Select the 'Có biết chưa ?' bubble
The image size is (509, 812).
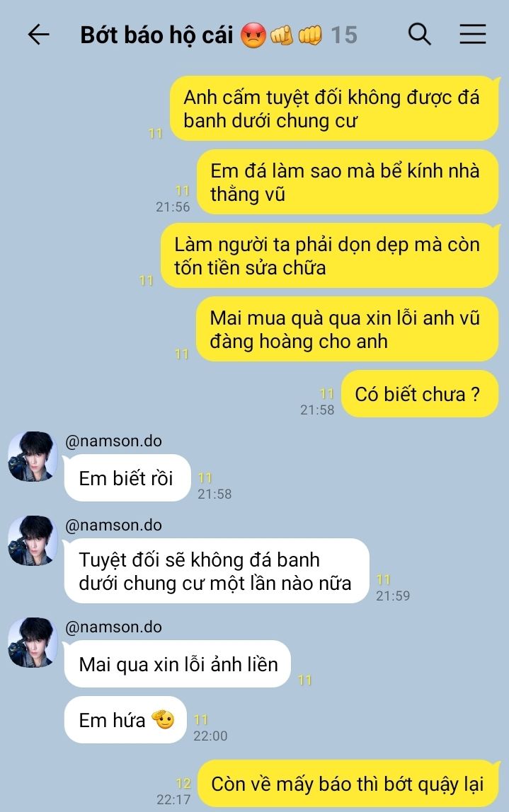pyautogui.click(x=420, y=393)
